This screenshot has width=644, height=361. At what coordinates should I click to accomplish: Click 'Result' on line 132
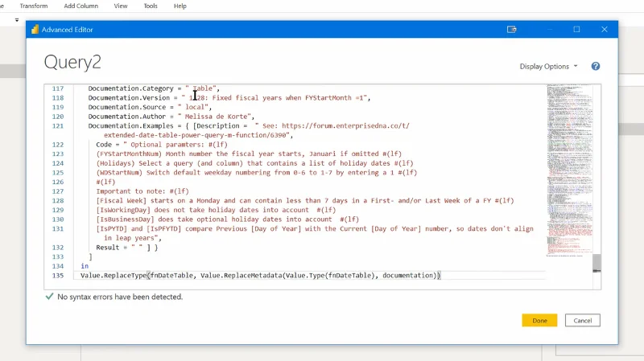(108, 248)
